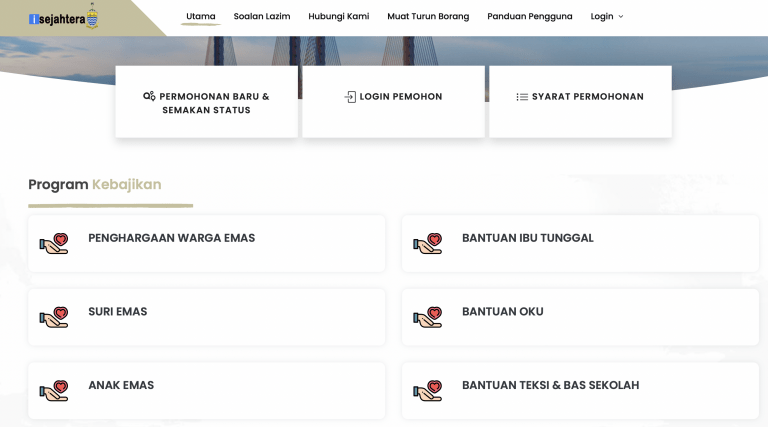The image size is (768, 427).
Task: Open the Login Pemohon card
Action: pos(393,102)
